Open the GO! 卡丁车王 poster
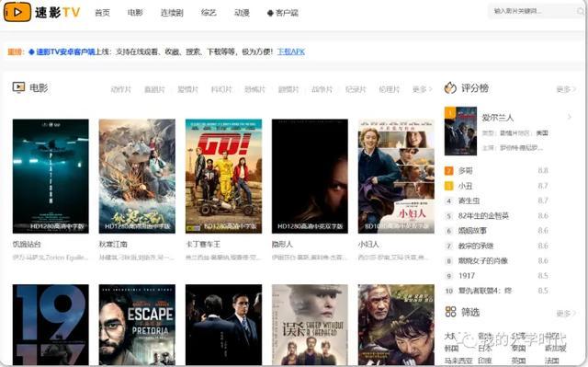The width and height of the screenshot is (588, 367). point(223,176)
